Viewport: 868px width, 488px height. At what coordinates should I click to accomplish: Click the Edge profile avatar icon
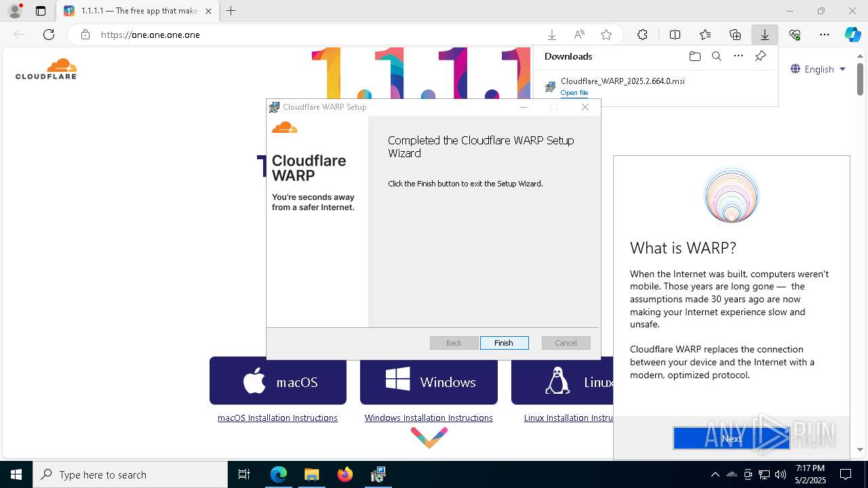coord(15,11)
